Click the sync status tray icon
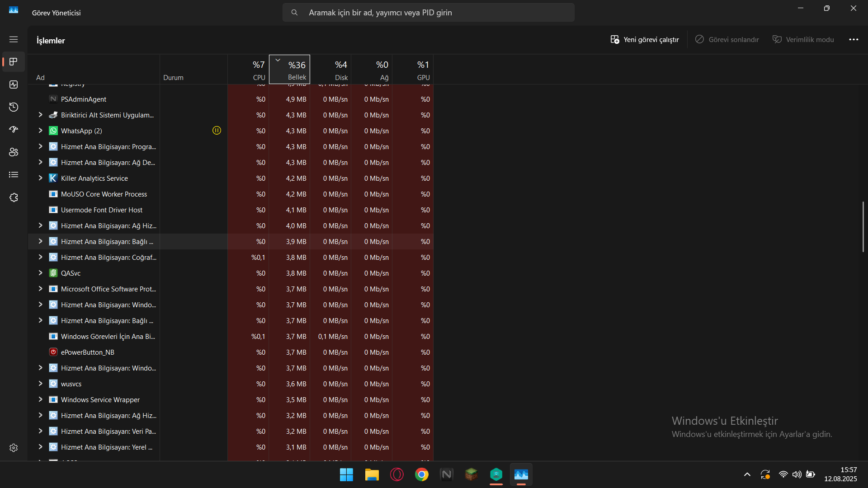 (x=765, y=474)
